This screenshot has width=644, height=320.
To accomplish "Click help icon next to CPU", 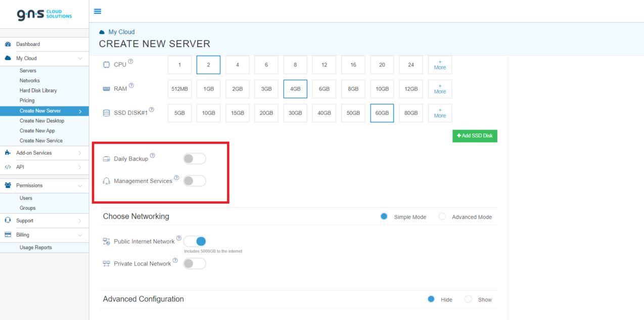I will [x=131, y=61].
